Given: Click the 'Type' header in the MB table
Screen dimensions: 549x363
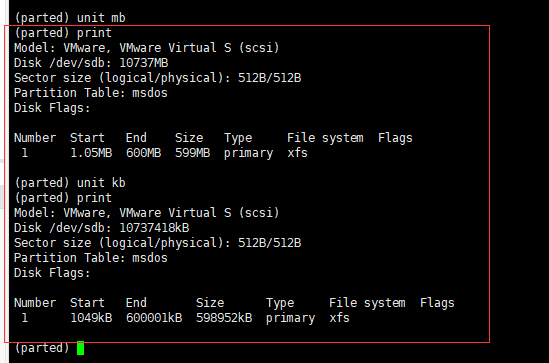Looking at the screenshot, I should 238,138.
